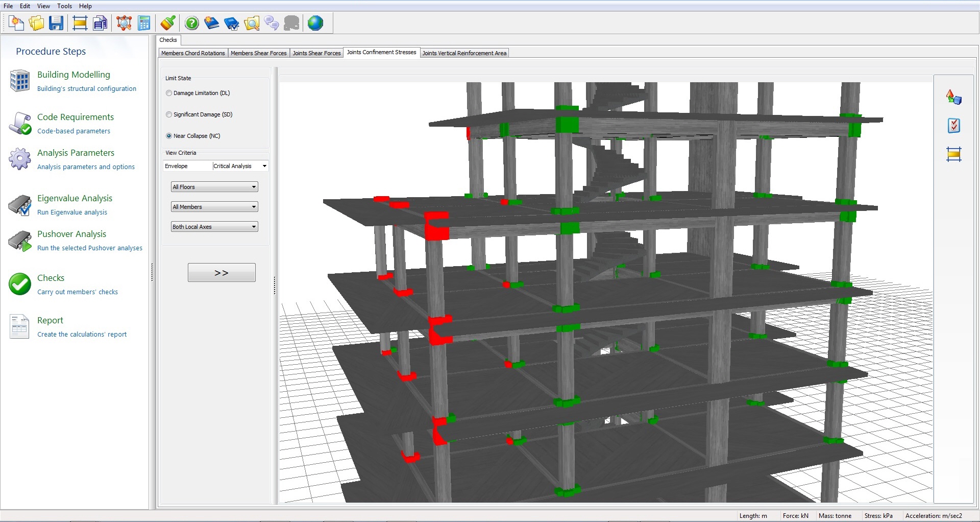
Task: Click the calculator icon in toolbar
Action: pyautogui.click(x=144, y=23)
